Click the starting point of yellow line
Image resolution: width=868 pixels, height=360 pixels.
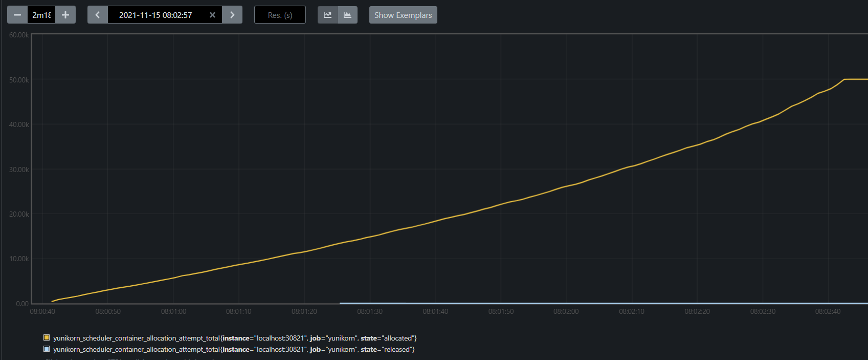[52, 301]
